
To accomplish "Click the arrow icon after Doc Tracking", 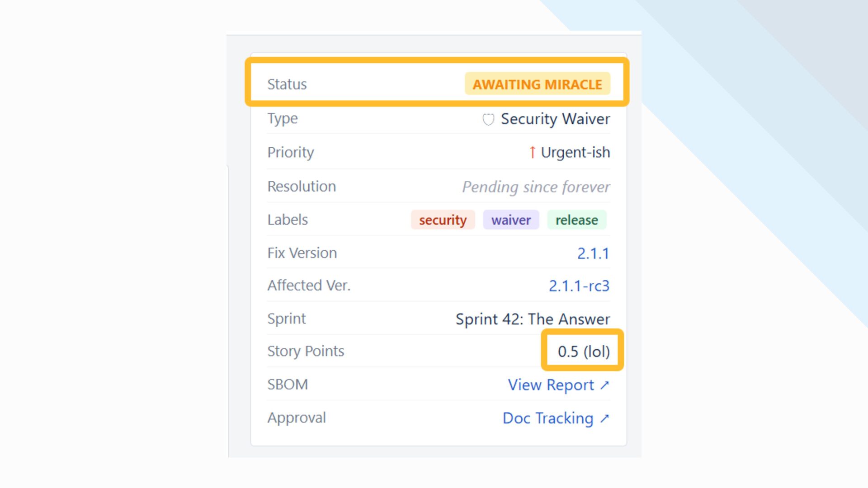I will 604,418.
